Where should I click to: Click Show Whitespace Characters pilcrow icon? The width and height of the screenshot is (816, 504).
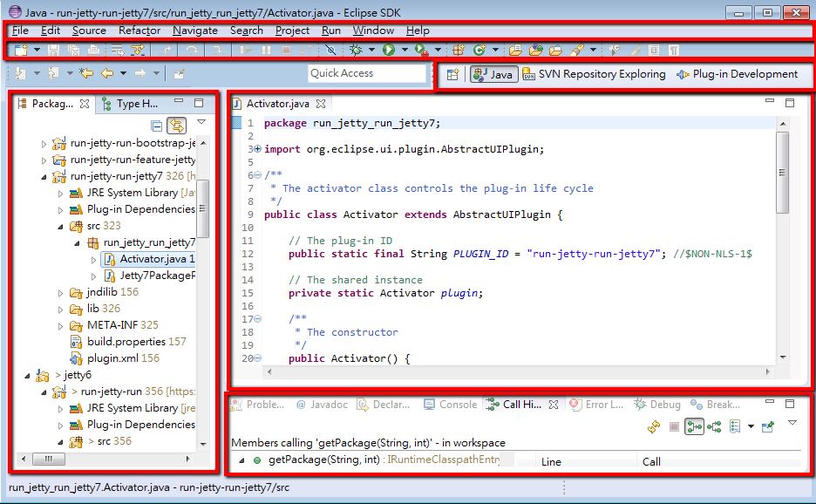[674, 50]
